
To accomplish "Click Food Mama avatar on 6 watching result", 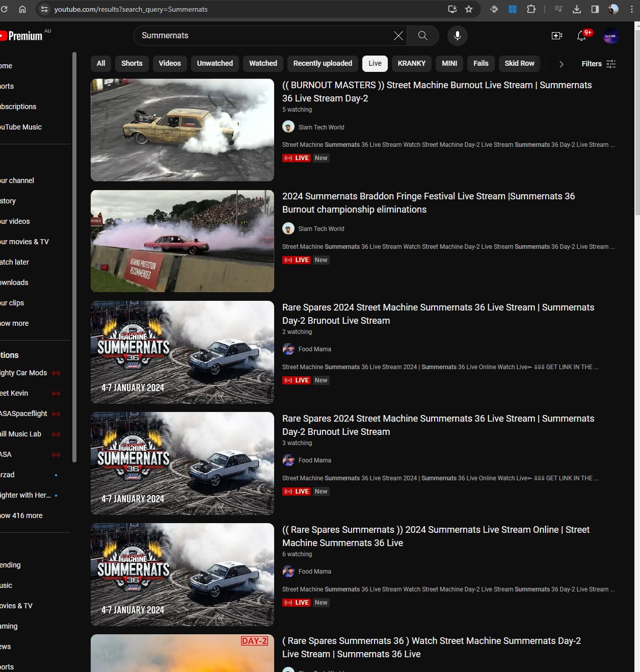I will (x=288, y=571).
